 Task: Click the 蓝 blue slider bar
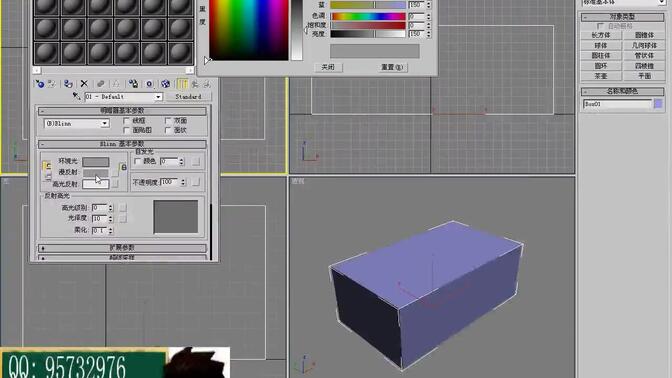point(368,5)
